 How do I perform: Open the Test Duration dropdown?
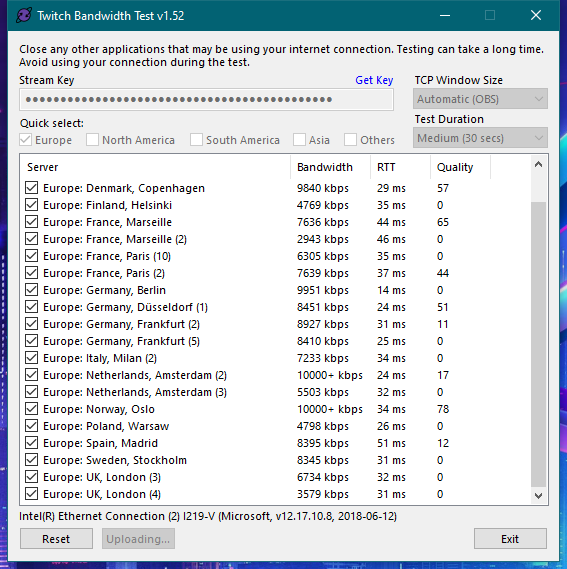click(480, 138)
